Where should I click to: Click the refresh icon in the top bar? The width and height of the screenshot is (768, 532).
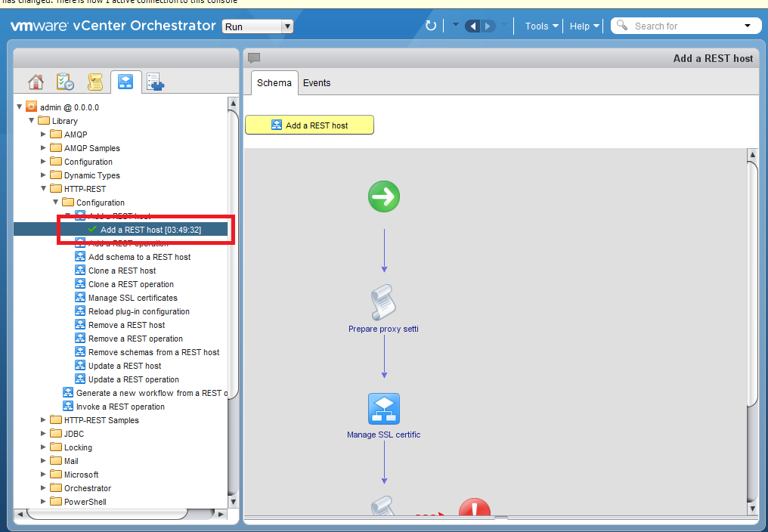point(429,25)
